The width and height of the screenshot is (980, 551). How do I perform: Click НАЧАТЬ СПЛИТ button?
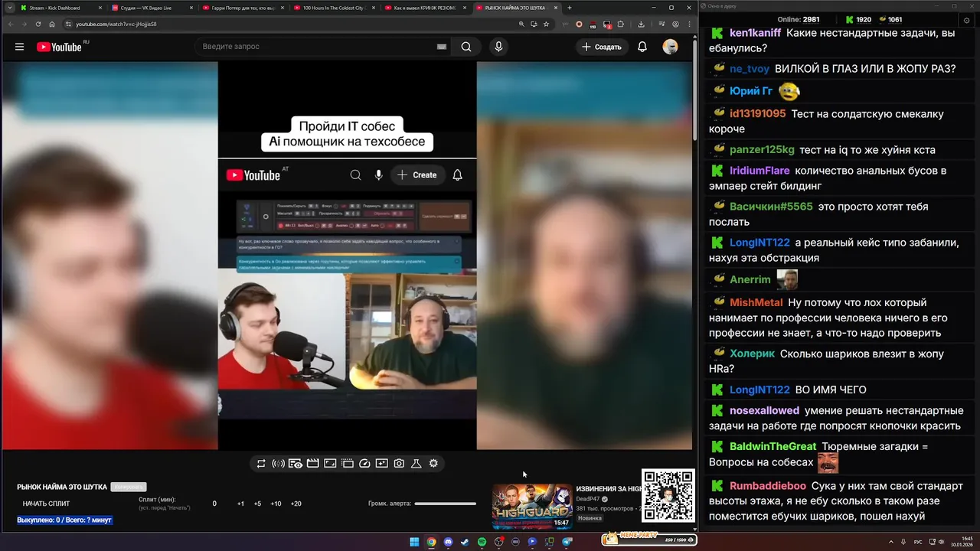coord(46,504)
